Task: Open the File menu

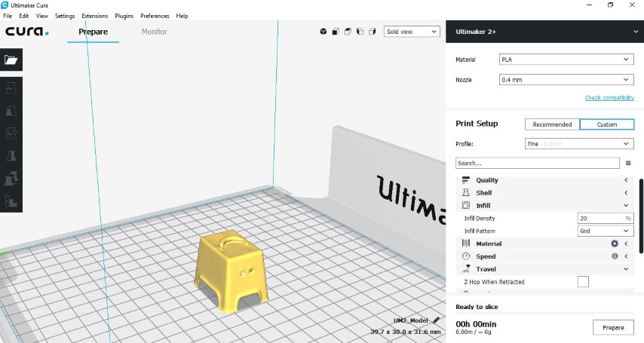Action: (8, 16)
